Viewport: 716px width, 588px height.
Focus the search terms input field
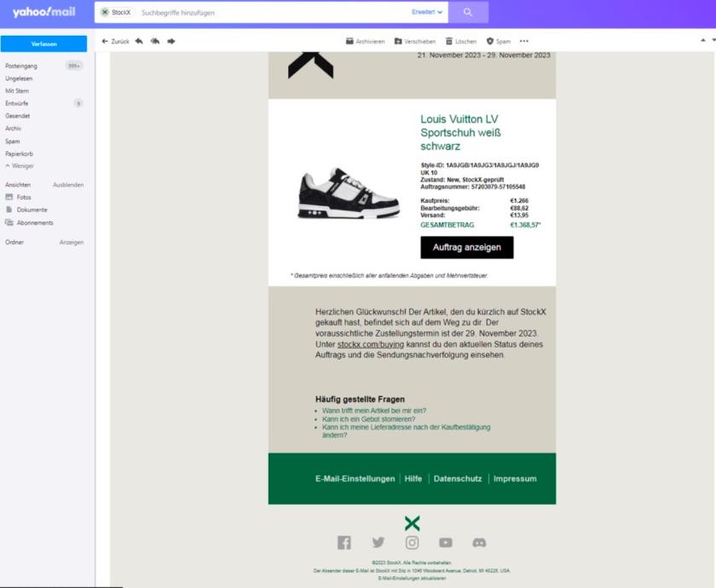274,13
